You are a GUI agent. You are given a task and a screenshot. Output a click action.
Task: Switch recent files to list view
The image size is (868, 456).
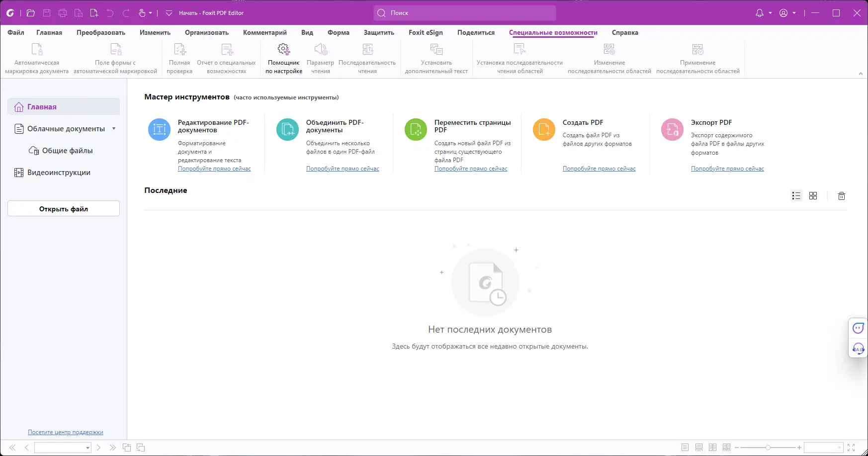796,196
